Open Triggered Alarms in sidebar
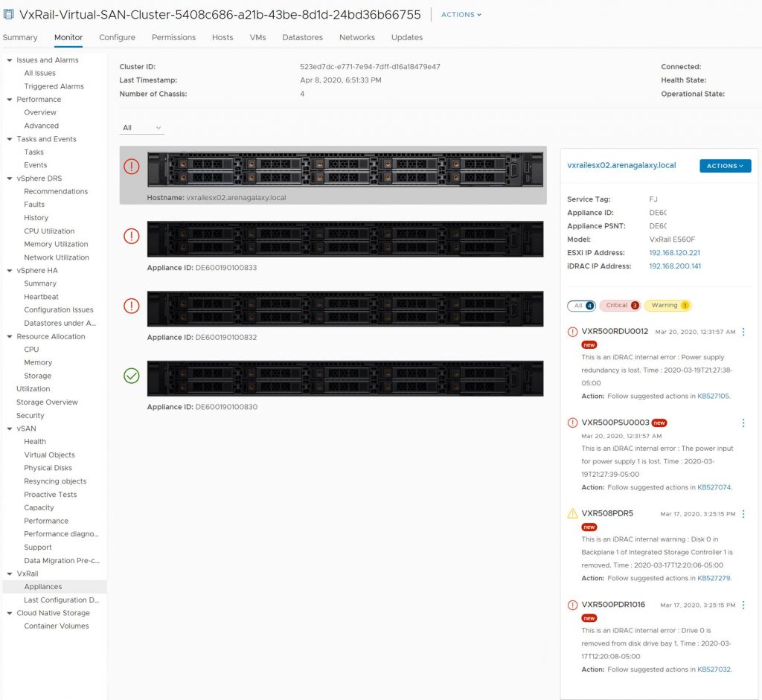The image size is (762, 700). point(54,86)
